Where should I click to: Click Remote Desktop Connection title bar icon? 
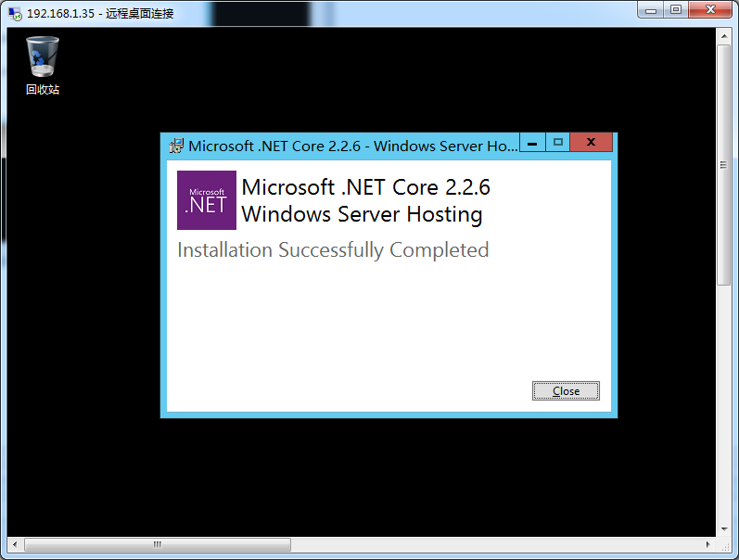[15, 14]
